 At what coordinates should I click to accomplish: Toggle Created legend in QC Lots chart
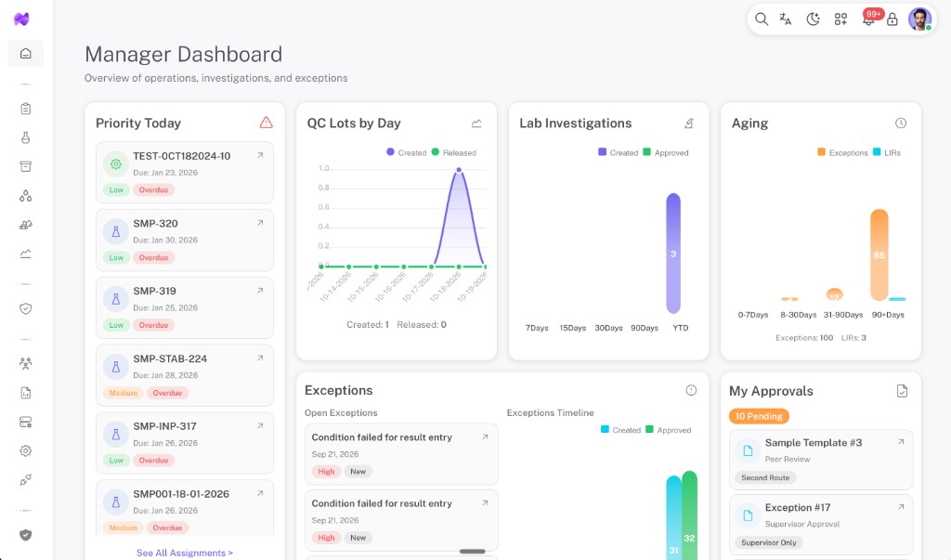(407, 152)
